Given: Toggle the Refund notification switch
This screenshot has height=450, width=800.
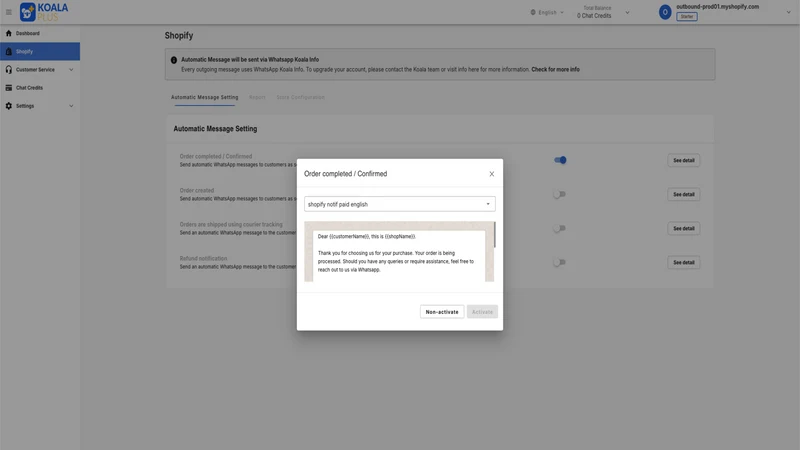Looking at the screenshot, I should point(560,262).
